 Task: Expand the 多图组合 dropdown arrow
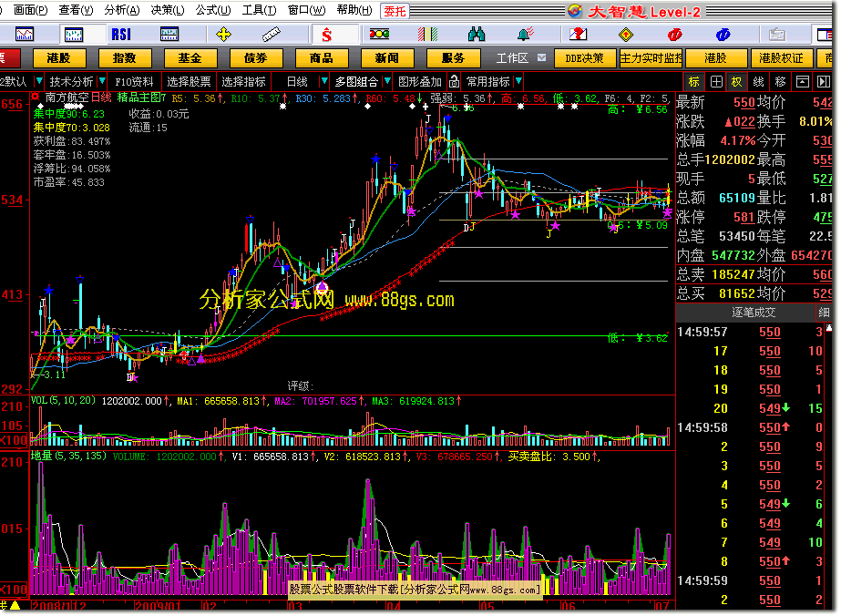tap(386, 81)
